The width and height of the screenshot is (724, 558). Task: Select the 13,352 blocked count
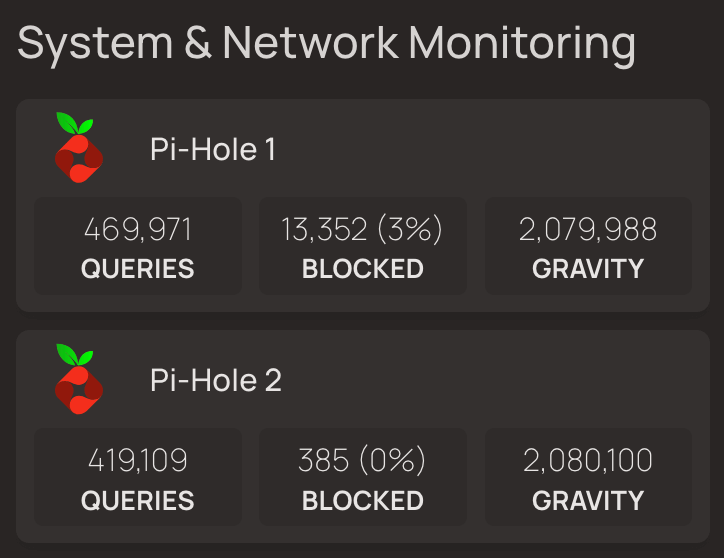[327, 230]
